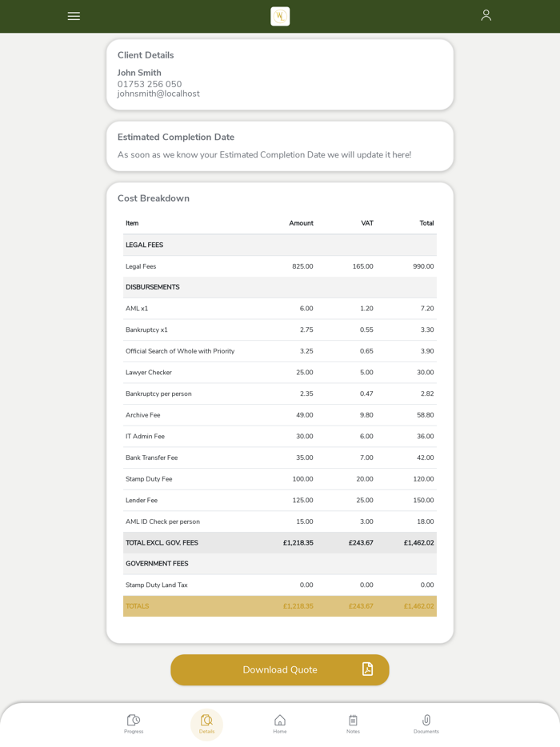
Task: Open the Progress tab icon
Action: [x=134, y=720]
